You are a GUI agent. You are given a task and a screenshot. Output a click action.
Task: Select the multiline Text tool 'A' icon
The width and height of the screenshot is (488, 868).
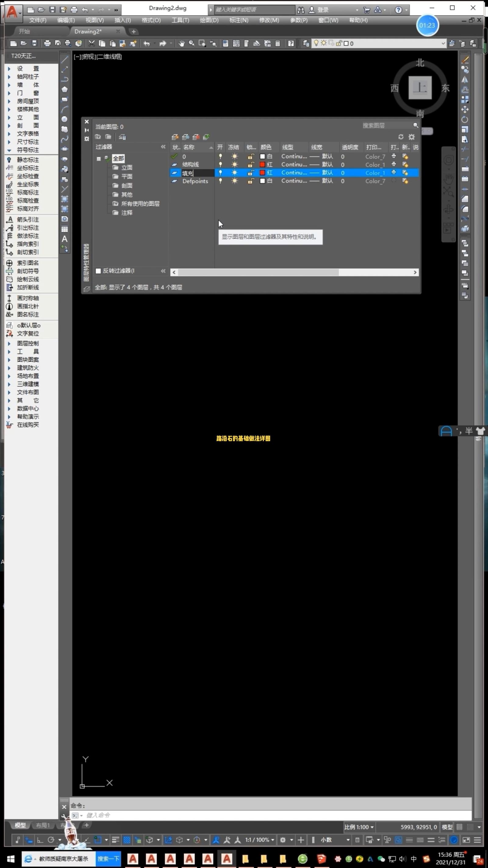(65, 239)
